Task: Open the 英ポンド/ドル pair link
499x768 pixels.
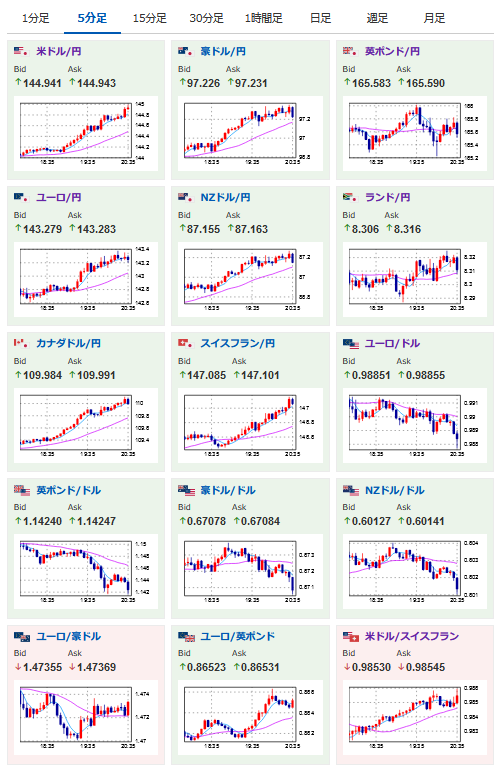Action: point(69,490)
